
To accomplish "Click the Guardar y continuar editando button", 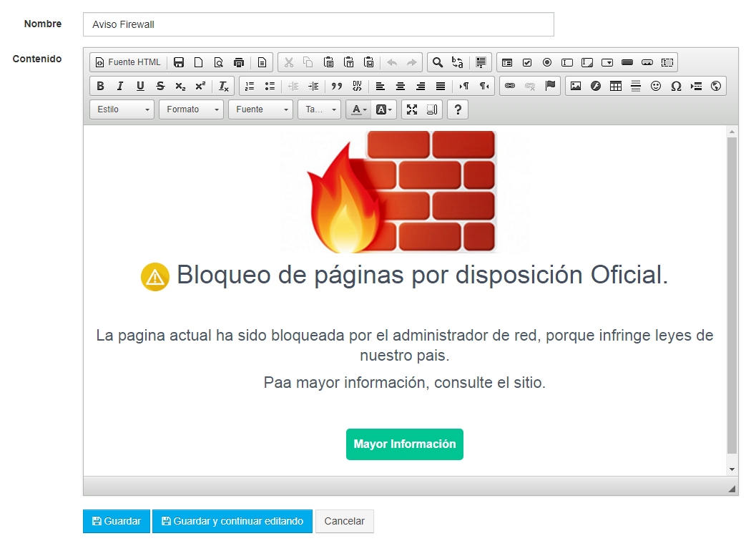I will pos(232,521).
